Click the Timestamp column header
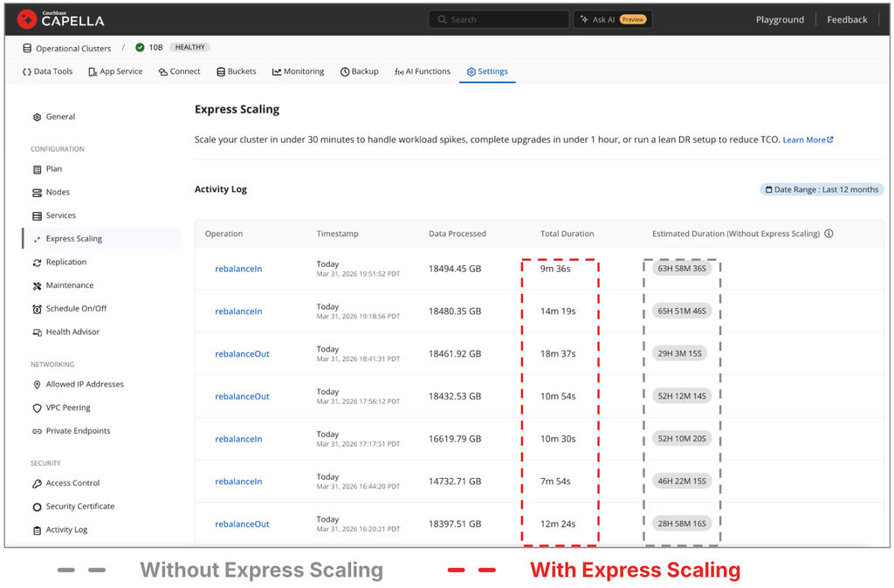Image resolution: width=894 pixels, height=588 pixels. coord(338,234)
